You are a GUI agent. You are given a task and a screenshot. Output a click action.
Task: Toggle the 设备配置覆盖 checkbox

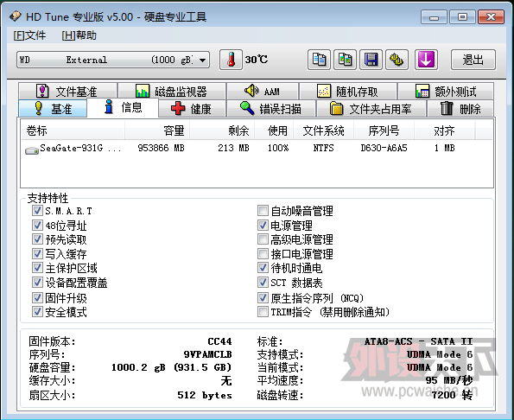[37, 283]
